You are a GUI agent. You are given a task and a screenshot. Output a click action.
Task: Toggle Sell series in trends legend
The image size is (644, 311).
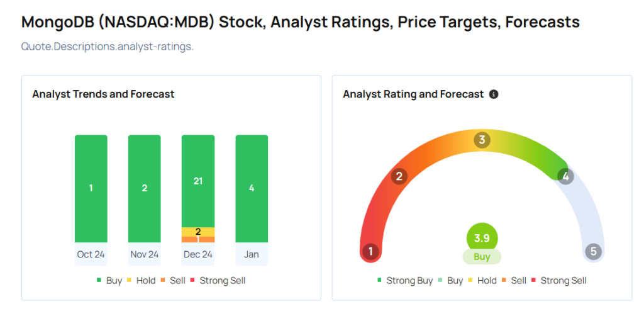click(x=173, y=280)
